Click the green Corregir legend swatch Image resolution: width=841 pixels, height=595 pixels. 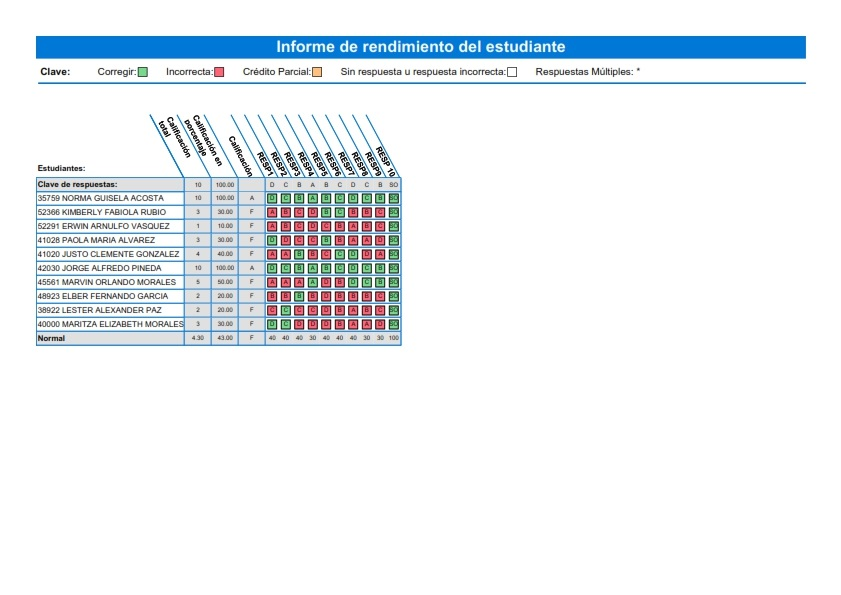[x=143, y=72]
